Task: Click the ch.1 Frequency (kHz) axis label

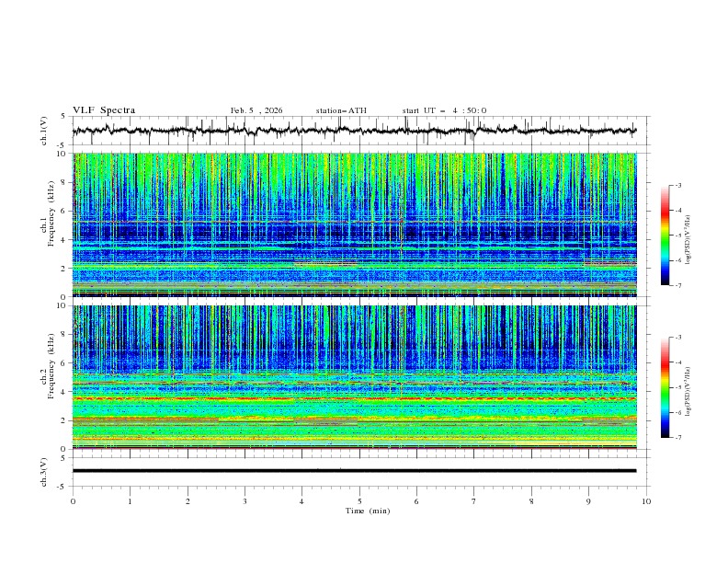Action: [47, 213]
